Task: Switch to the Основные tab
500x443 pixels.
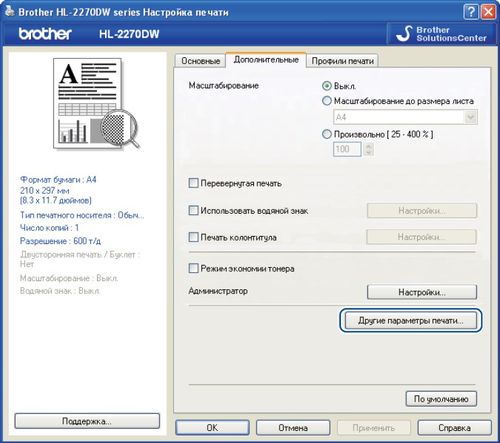Action: click(200, 61)
